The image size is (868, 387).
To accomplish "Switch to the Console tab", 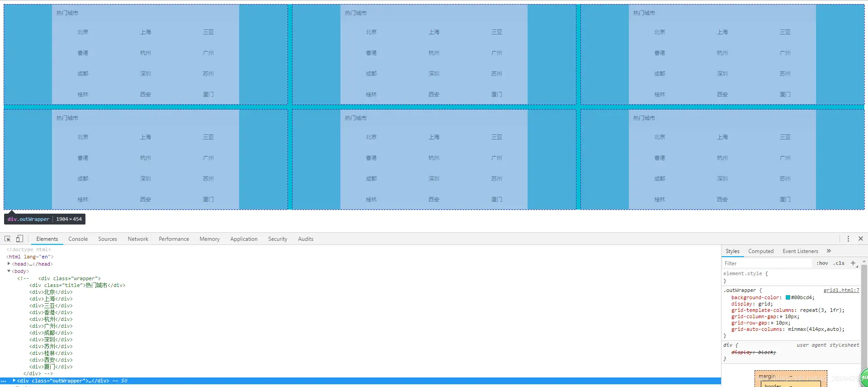I will (78, 239).
